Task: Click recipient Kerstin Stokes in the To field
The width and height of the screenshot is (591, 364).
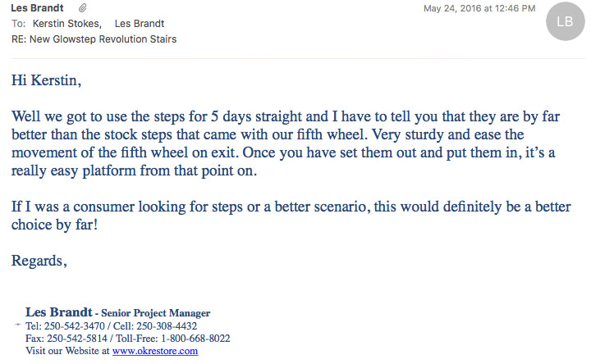Action: 67,24
